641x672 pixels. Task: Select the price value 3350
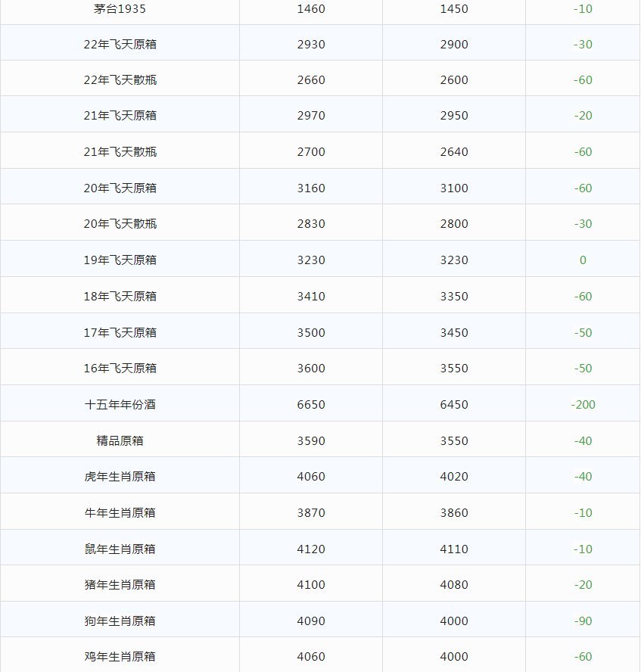[454, 297]
